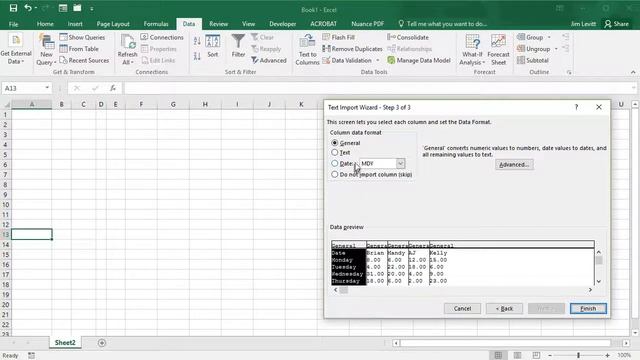Click Show Queries

(x=82, y=37)
